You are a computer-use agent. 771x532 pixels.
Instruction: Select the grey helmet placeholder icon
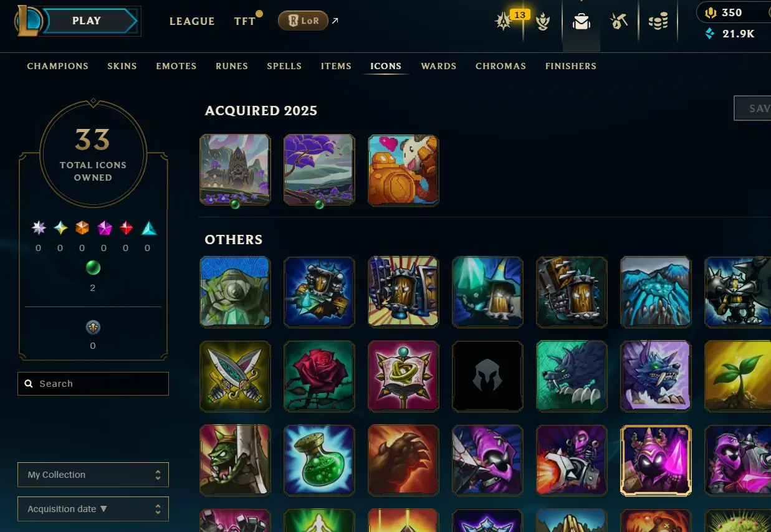click(x=487, y=376)
